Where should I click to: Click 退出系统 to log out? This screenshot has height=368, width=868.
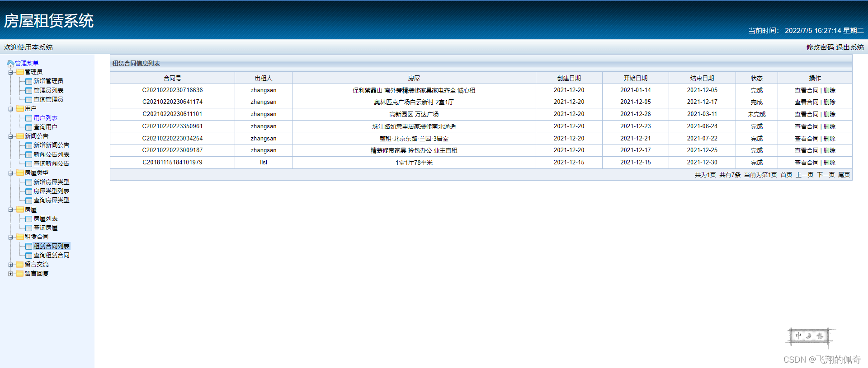[x=849, y=47]
